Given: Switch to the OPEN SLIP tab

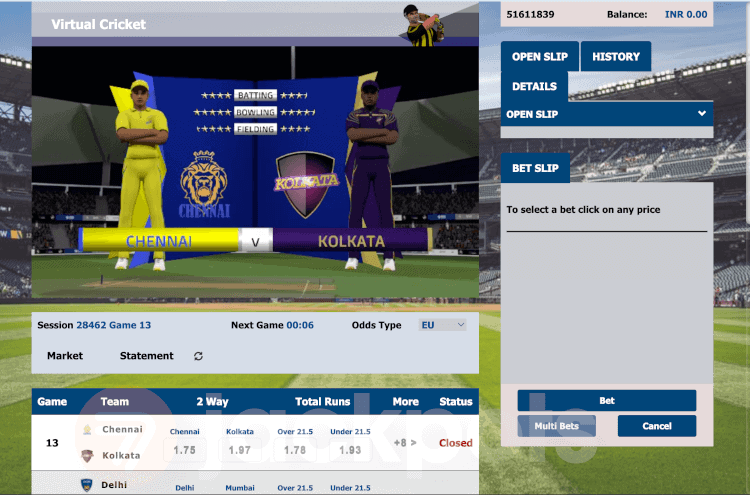Looking at the screenshot, I should click(540, 56).
